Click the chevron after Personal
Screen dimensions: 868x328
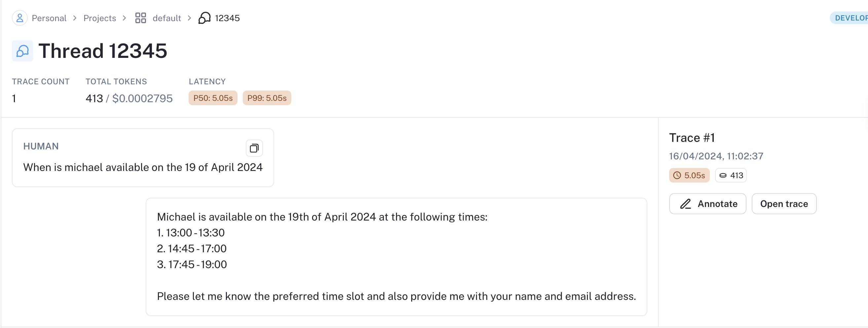(x=75, y=18)
